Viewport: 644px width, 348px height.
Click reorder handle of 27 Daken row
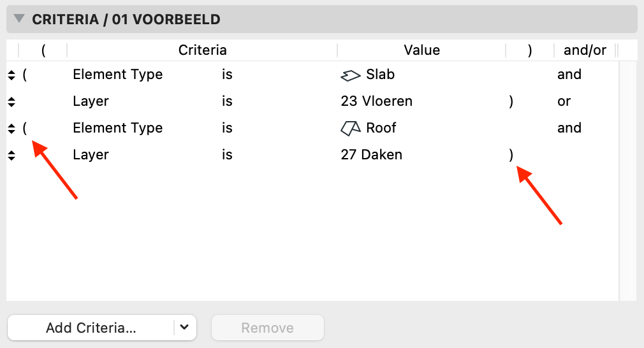pyautogui.click(x=11, y=155)
